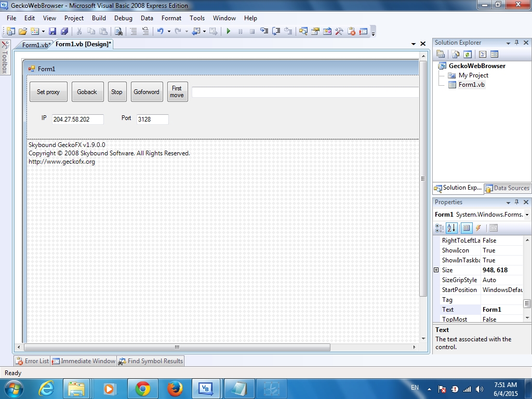This screenshot has width=532, height=399.
Task: Start debugging with the green play icon
Action: pyautogui.click(x=229, y=31)
